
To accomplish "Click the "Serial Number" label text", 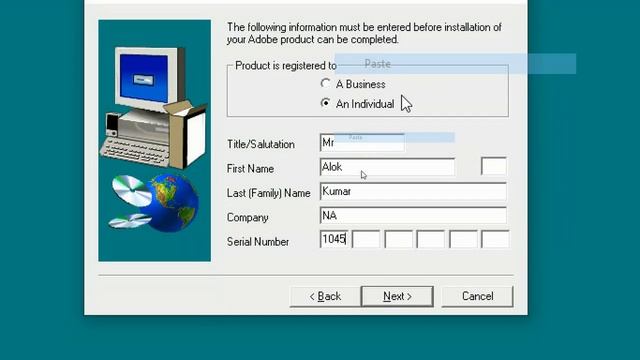I will click(x=258, y=242).
